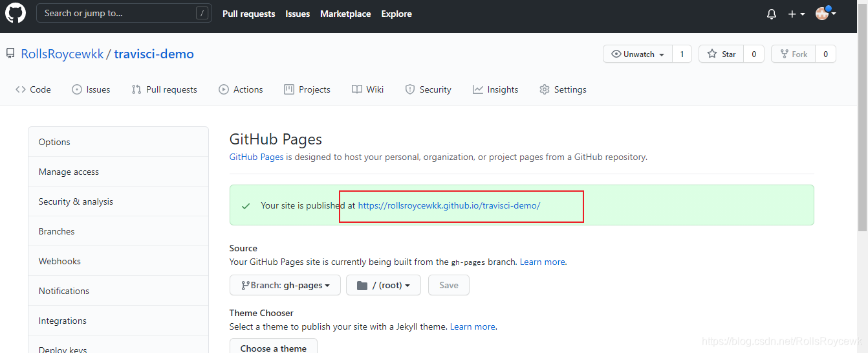Switch to the Insights tab
Image resolution: width=868 pixels, height=353 pixels.
pyautogui.click(x=495, y=89)
